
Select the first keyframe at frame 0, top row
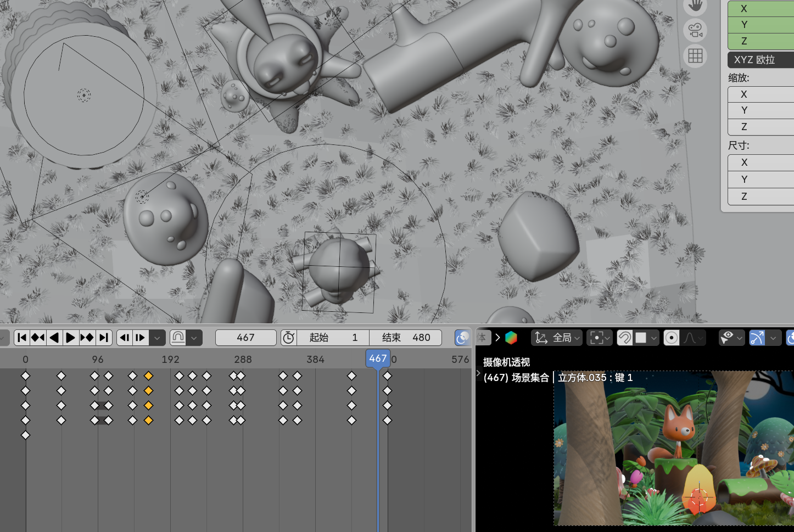[x=25, y=376]
